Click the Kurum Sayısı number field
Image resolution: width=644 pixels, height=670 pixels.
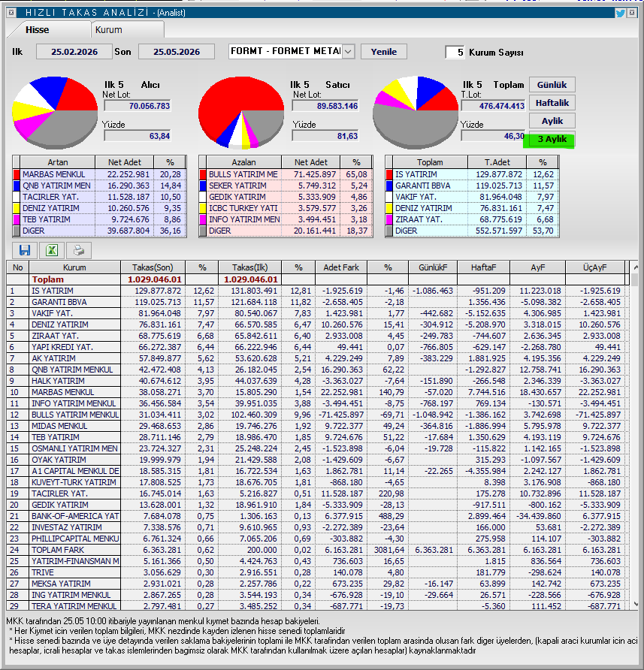tap(455, 52)
